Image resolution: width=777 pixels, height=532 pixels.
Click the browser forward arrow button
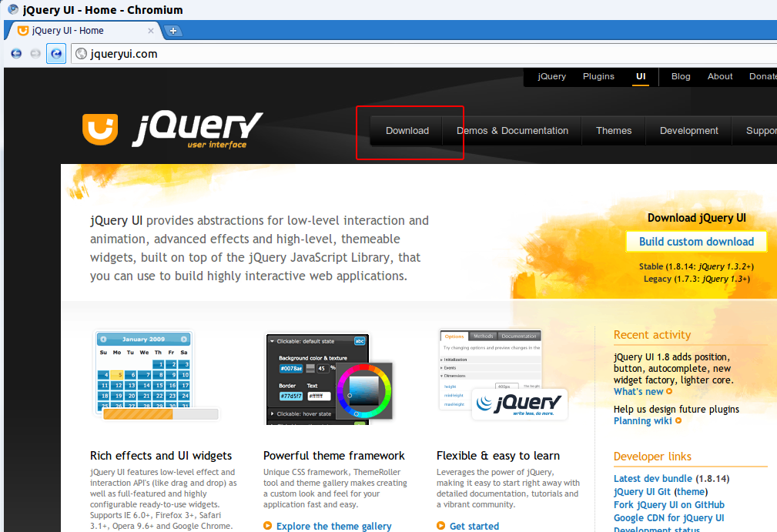(x=35, y=54)
